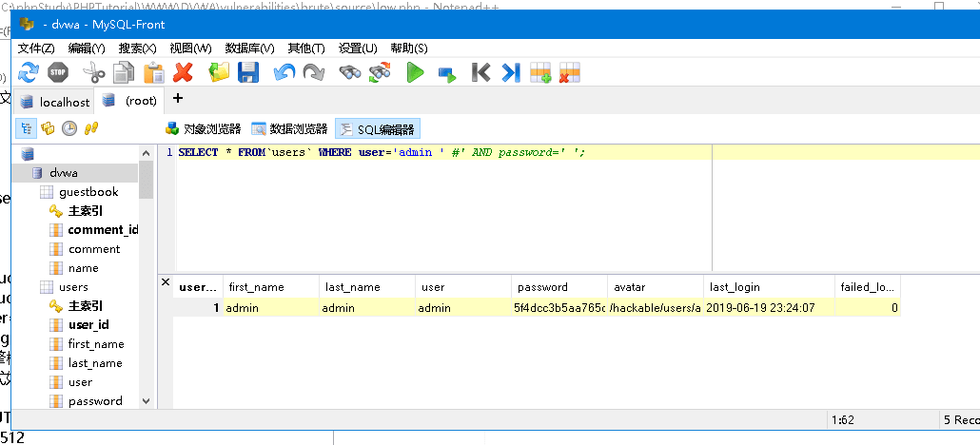Click the files folder sidebar icon

[x=48, y=128]
